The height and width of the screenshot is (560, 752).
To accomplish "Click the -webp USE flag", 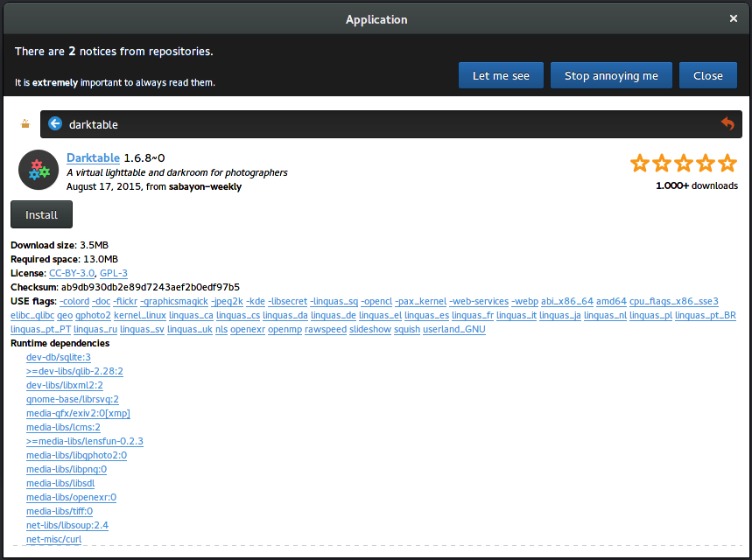I will (524, 302).
